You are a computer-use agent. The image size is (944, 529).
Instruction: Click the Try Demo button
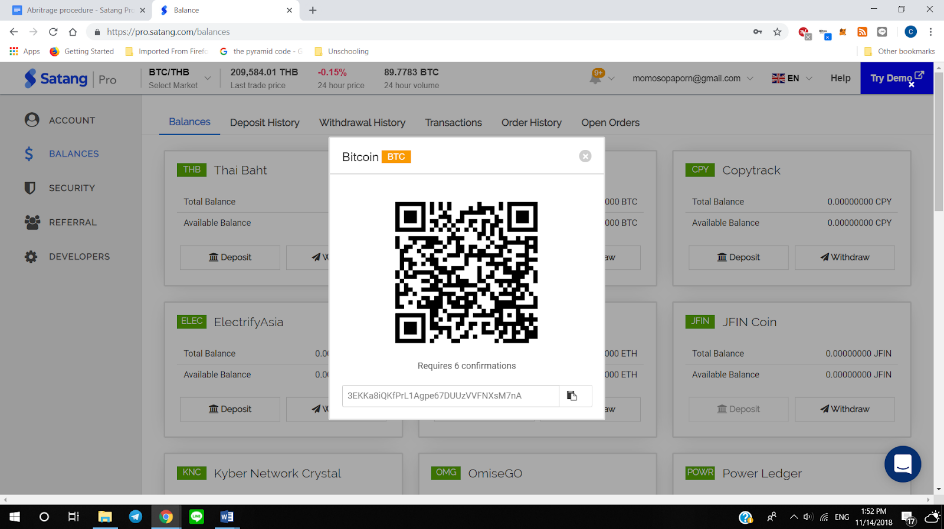(x=896, y=78)
